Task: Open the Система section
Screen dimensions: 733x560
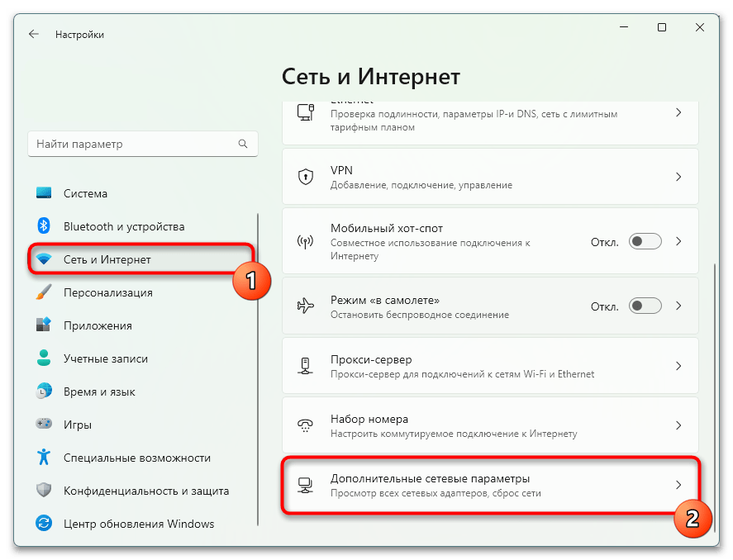Action: (143, 193)
